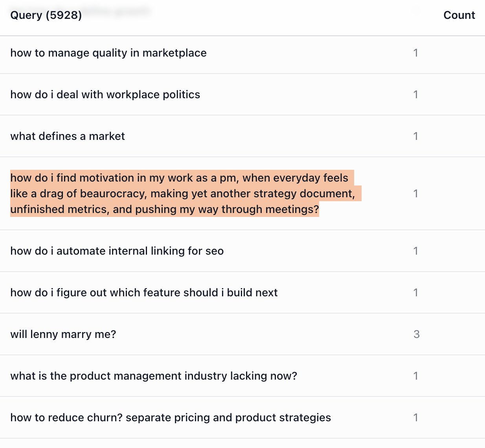
Task: Click count 1 for 'how to reduce churn' row
Action: 416,418
